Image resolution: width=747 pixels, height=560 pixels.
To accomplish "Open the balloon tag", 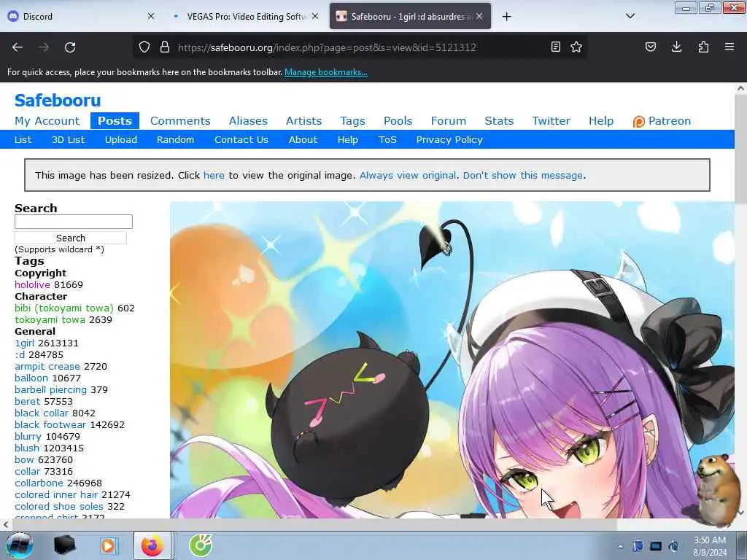I will coord(31,378).
